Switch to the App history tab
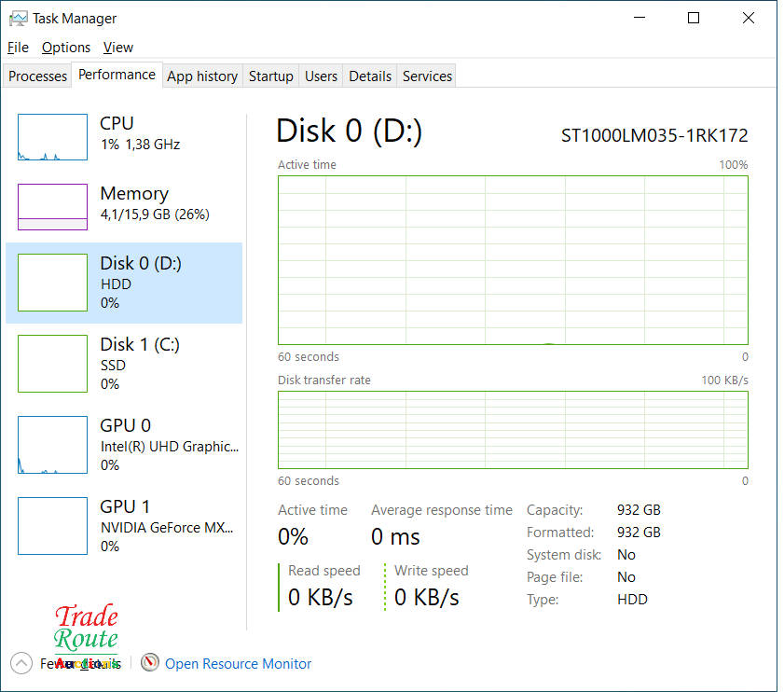The height and width of the screenshot is (692, 784). (202, 76)
